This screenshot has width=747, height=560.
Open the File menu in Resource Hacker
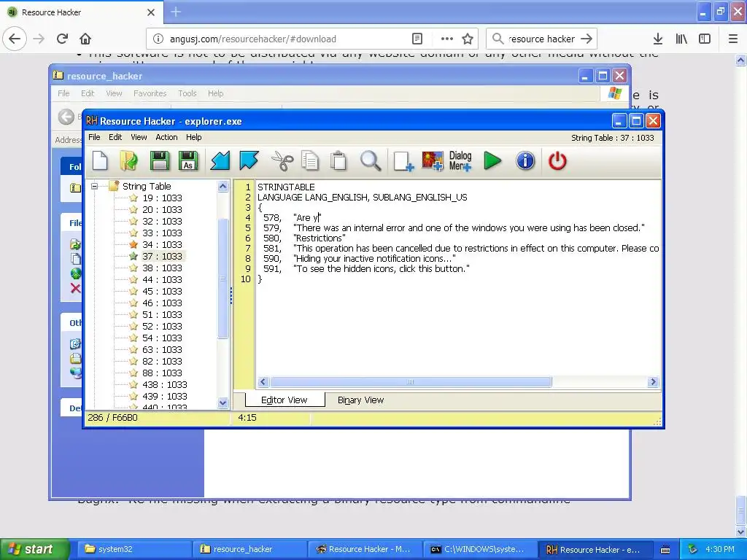(x=94, y=137)
